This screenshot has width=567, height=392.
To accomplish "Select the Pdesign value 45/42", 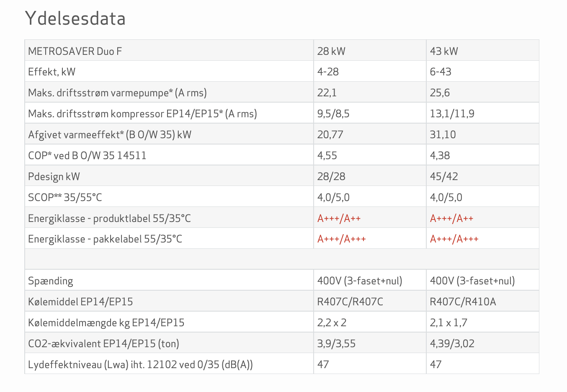I will [x=444, y=176].
